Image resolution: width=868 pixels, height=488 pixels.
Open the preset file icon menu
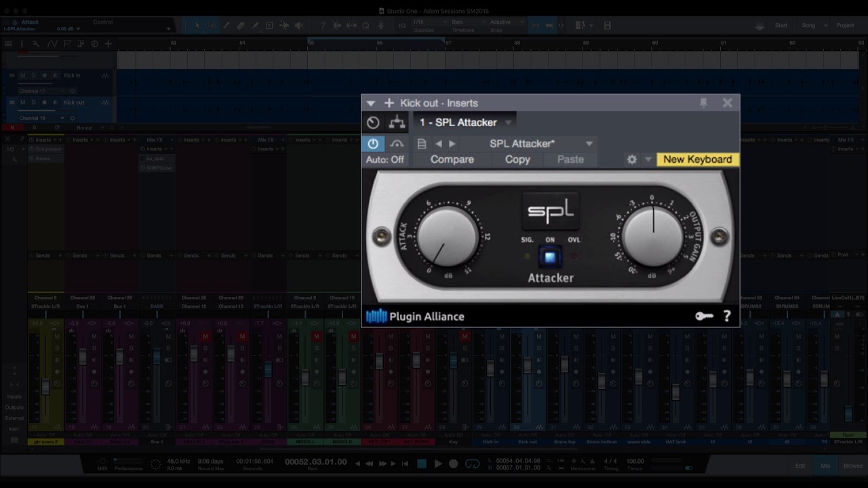[422, 144]
